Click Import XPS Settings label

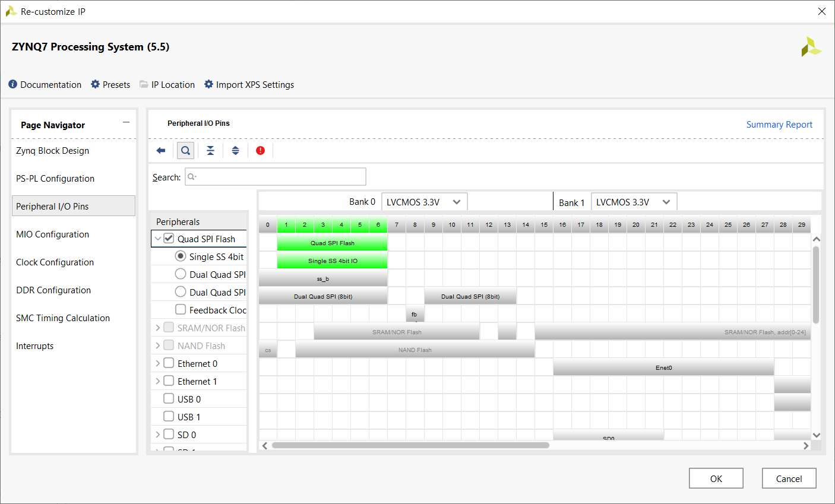coord(255,85)
